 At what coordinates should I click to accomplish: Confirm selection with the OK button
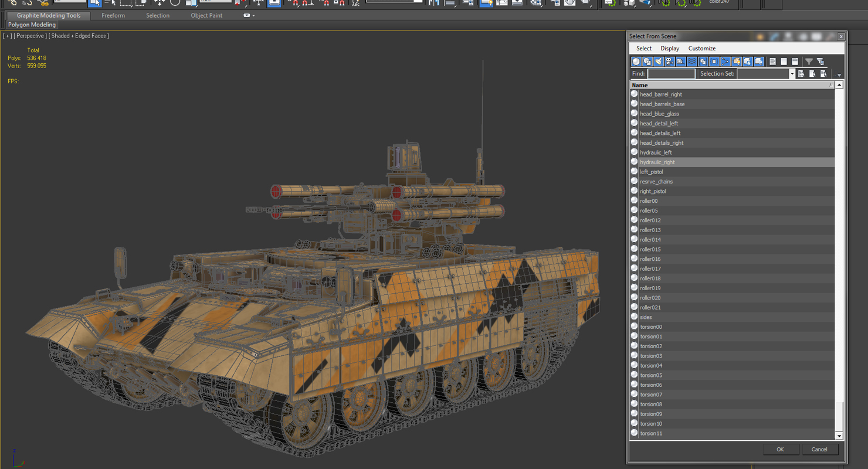pos(781,449)
